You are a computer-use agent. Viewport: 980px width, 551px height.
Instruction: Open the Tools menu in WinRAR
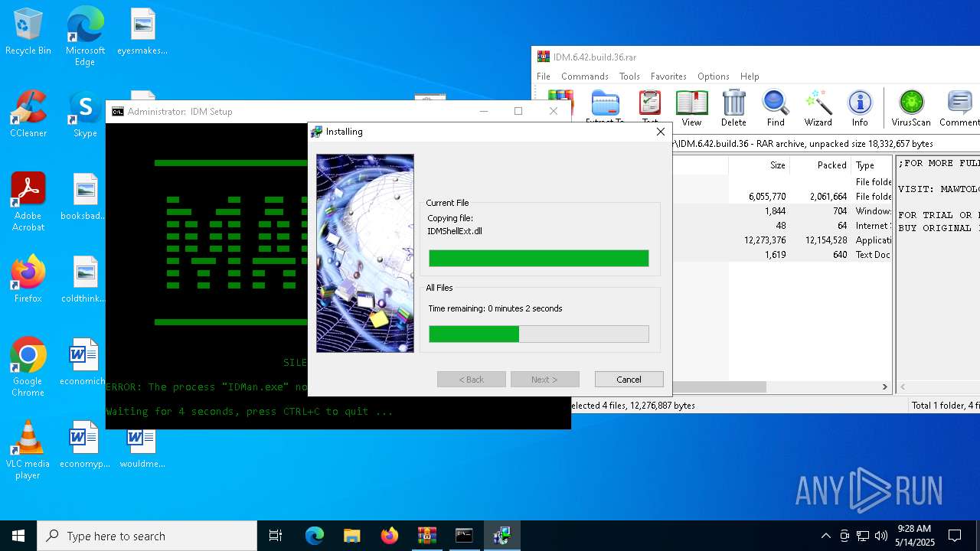629,77
